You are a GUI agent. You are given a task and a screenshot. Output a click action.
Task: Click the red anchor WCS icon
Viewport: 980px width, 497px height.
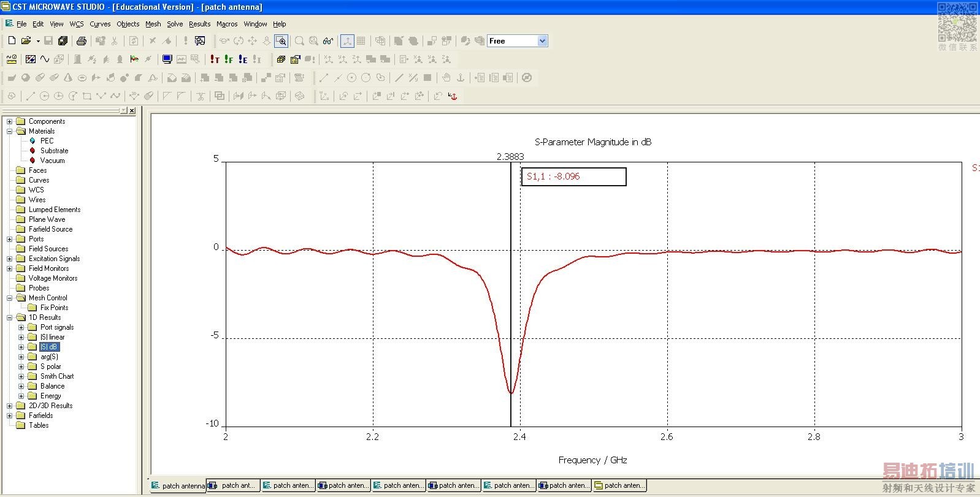tap(453, 96)
